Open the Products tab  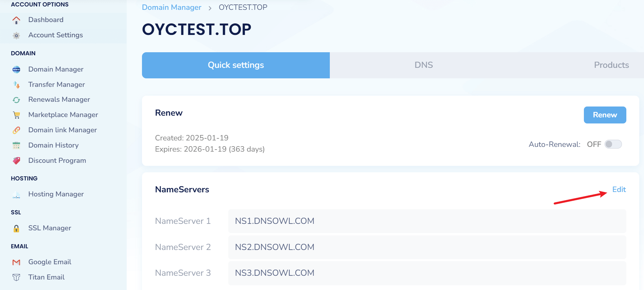tap(611, 65)
